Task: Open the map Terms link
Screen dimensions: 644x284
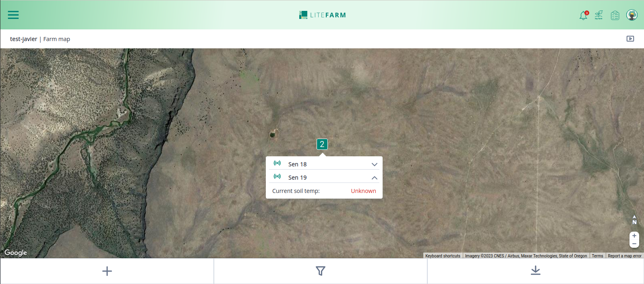Action: 597,256
